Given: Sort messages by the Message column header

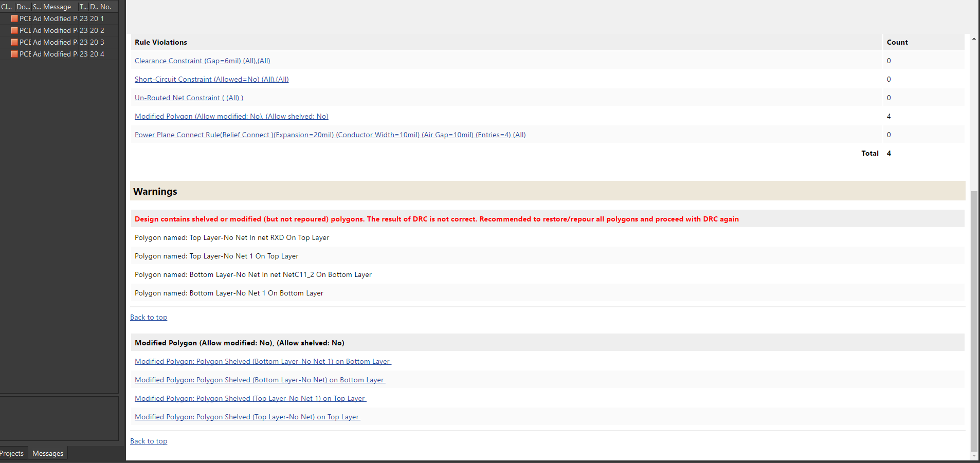Looking at the screenshot, I should point(59,7).
